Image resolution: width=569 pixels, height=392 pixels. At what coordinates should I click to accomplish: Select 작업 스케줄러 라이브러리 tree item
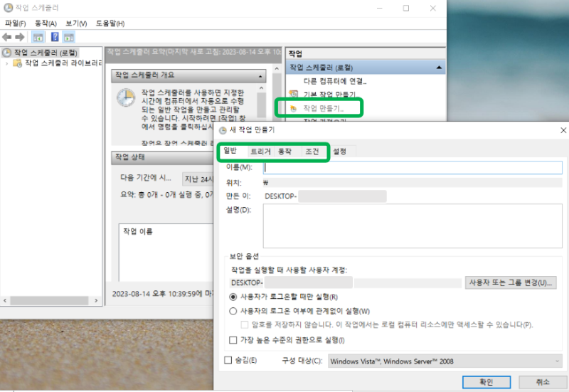63,63
